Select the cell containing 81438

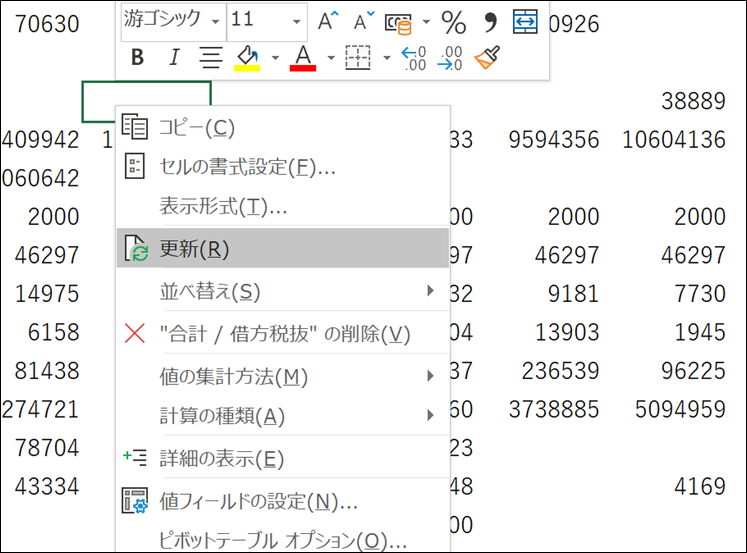[47, 371]
